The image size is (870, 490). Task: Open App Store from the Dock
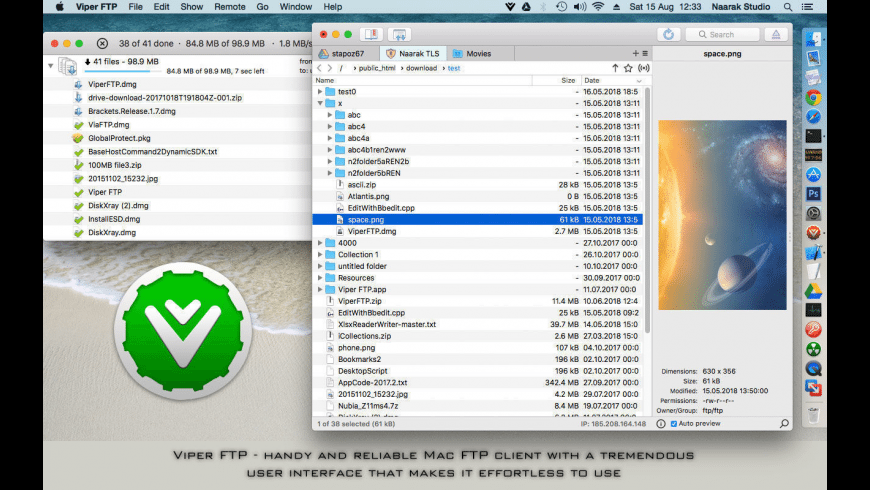tap(813, 175)
